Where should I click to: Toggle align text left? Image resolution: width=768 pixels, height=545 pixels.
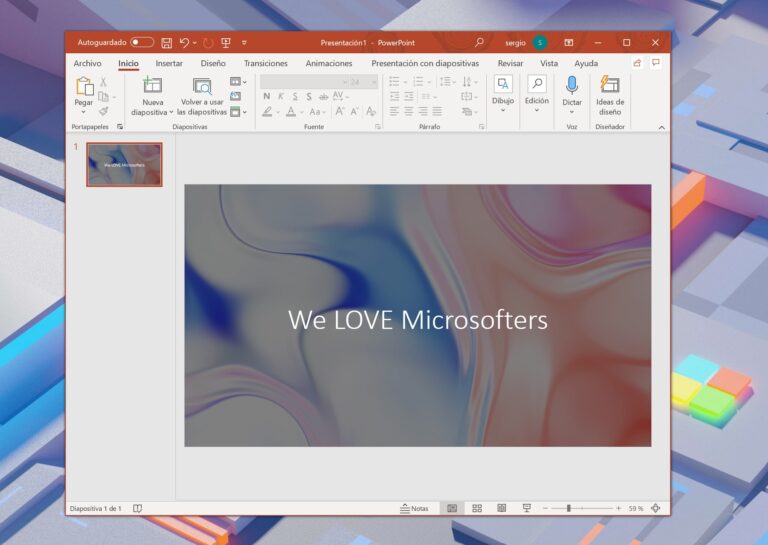pos(394,112)
